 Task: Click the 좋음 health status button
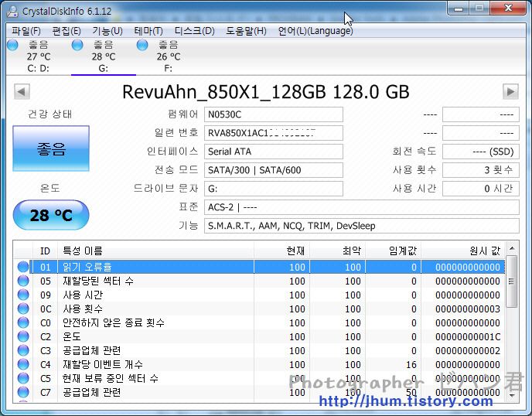[x=51, y=148]
